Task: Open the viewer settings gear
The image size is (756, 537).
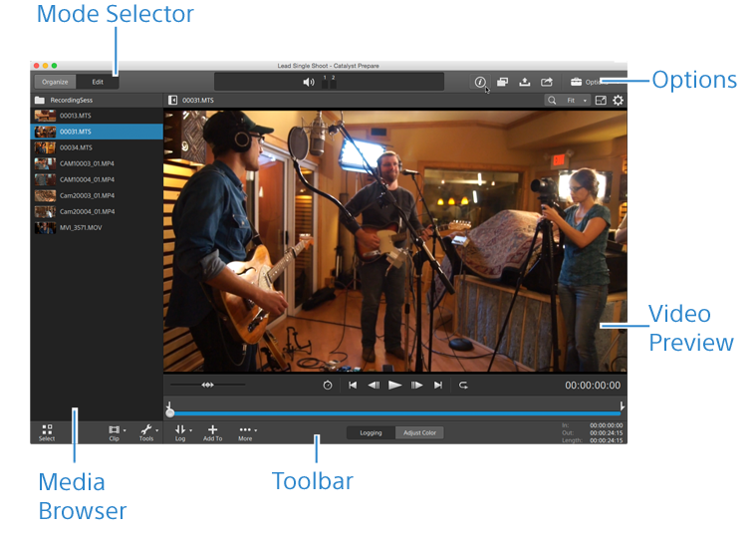Action: 618,101
